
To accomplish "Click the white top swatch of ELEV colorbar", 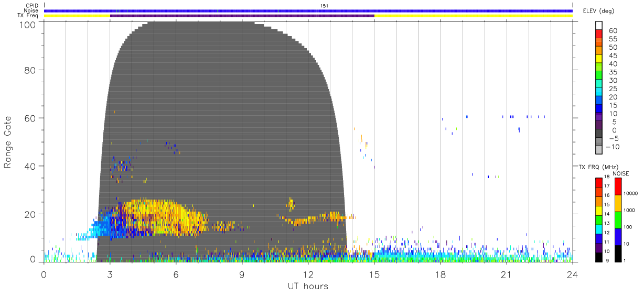I will (x=599, y=25).
